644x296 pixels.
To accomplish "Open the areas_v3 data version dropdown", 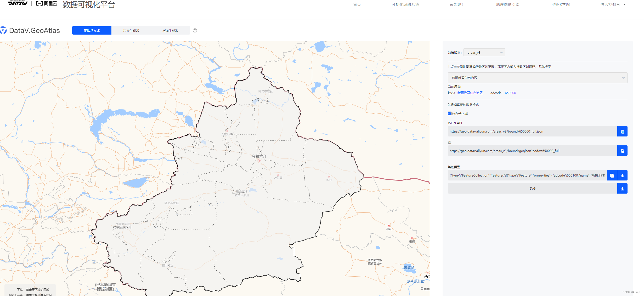I will pos(484,53).
